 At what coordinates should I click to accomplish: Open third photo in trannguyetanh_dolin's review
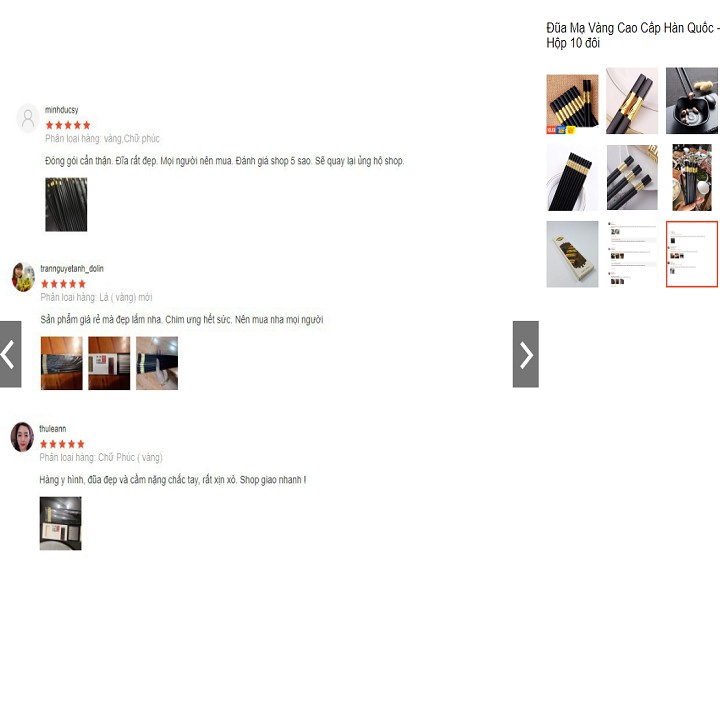(x=157, y=363)
